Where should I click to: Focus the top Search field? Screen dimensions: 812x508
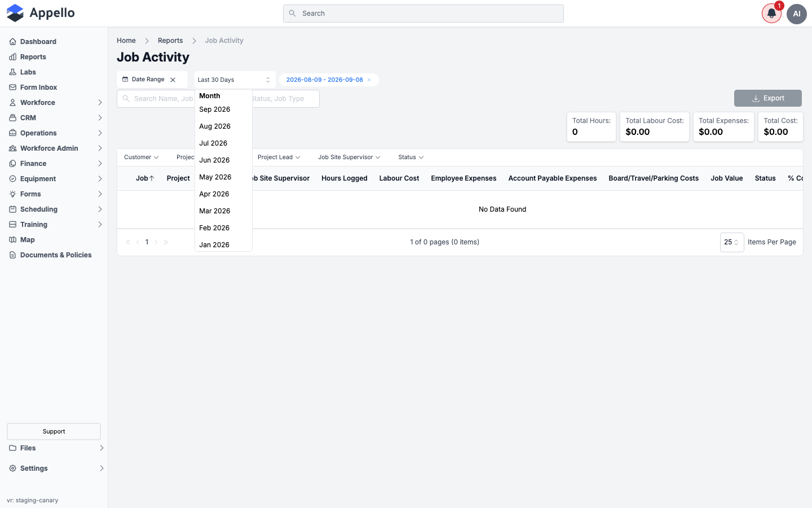click(423, 14)
